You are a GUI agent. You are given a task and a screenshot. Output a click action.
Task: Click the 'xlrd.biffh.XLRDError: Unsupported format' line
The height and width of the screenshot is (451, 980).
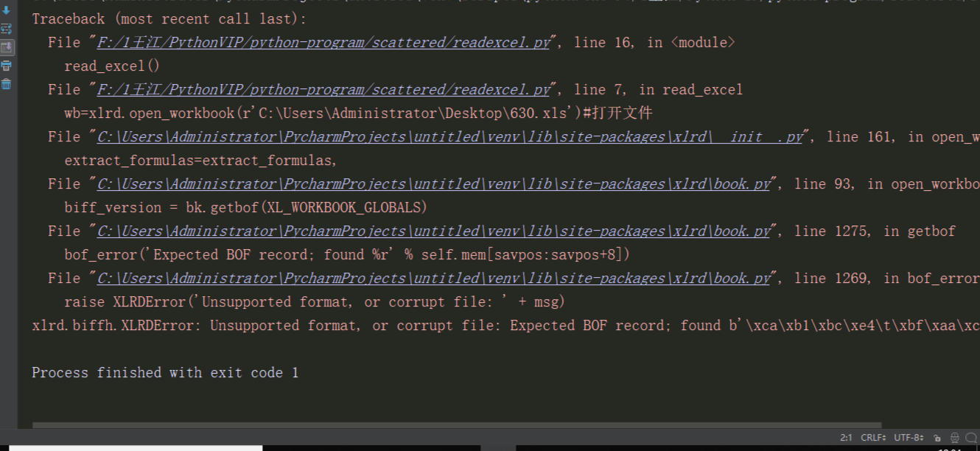[x=505, y=326]
